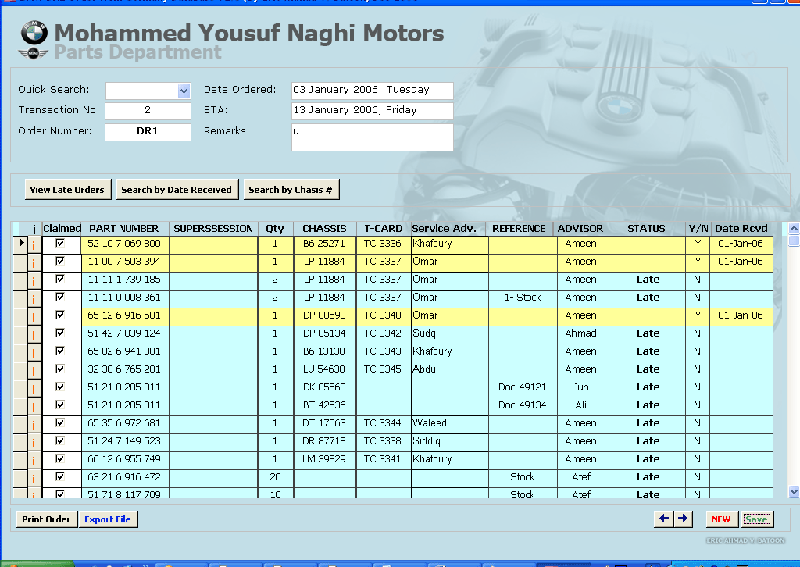Select part number cell 51 24 7 149 723
800x567 pixels.
pyautogui.click(x=124, y=440)
